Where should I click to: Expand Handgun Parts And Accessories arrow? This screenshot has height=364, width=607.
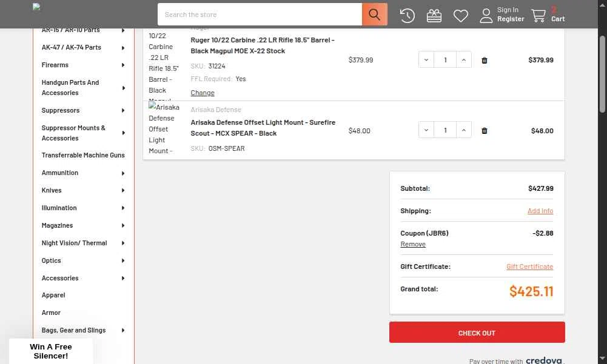pos(123,88)
